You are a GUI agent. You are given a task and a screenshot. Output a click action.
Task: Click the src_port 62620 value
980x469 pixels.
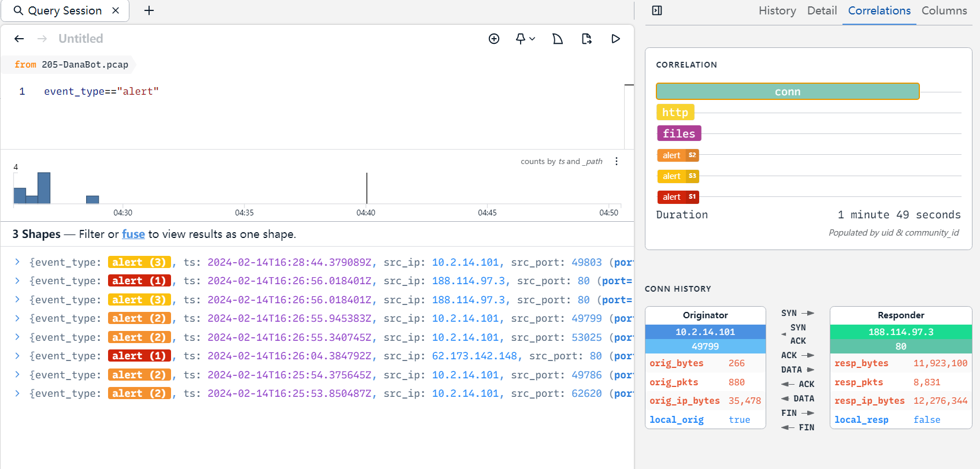(586, 393)
